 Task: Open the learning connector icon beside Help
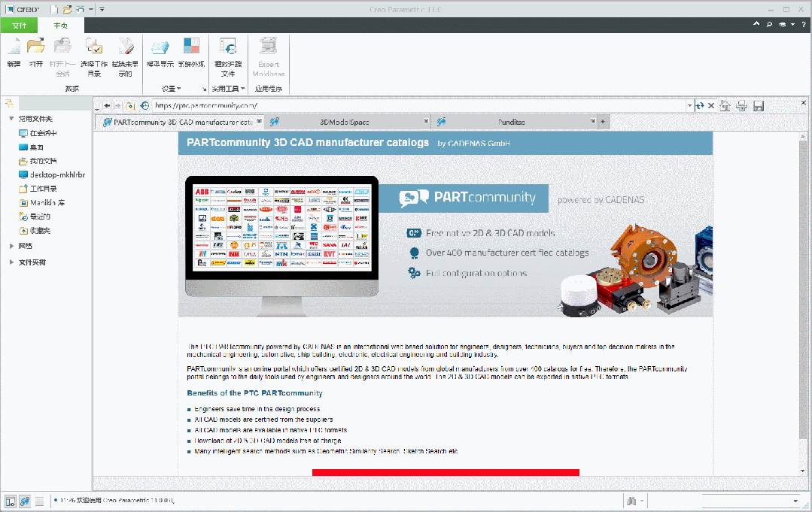783,24
